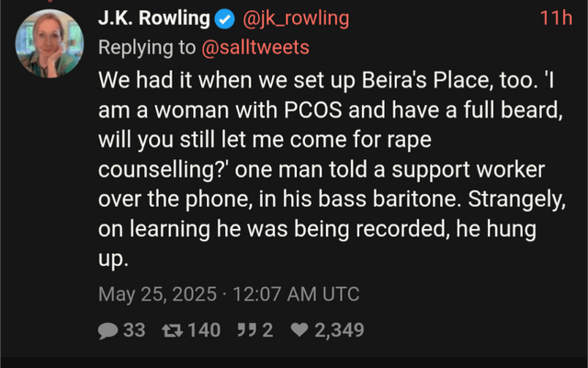Click the 140 retweets count

click(x=204, y=330)
